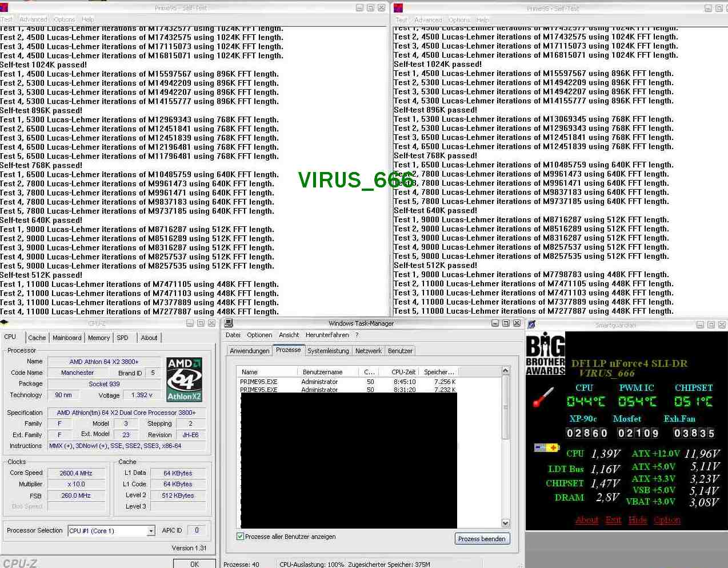Viewport: 728px width, 568px height.
Task: Click the OK button in CPU-Z
Action: (x=195, y=564)
